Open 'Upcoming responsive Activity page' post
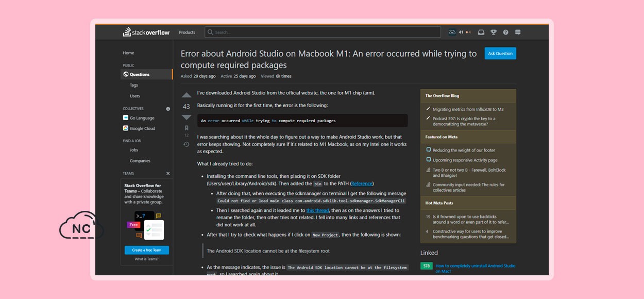 tap(465, 160)
